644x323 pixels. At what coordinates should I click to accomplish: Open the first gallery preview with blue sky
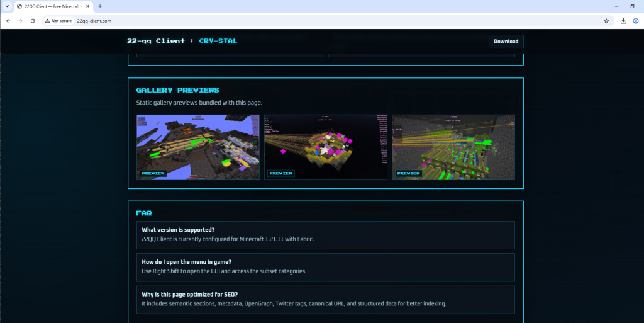pyautogui.click(x=198, y=147)
